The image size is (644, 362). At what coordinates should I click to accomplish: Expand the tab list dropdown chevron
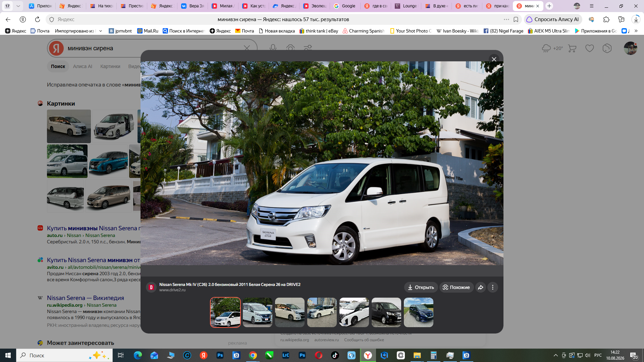(18, 6)
